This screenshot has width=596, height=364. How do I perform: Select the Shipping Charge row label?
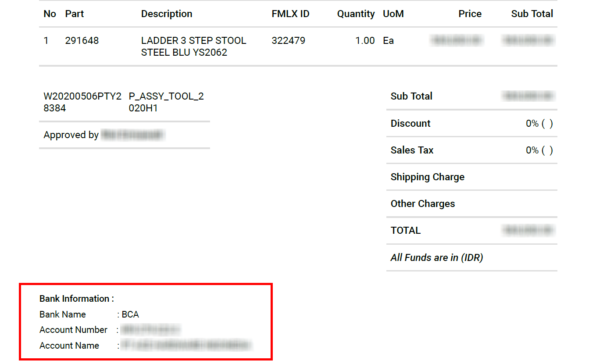pyautogui.click(x=427, y=177)
